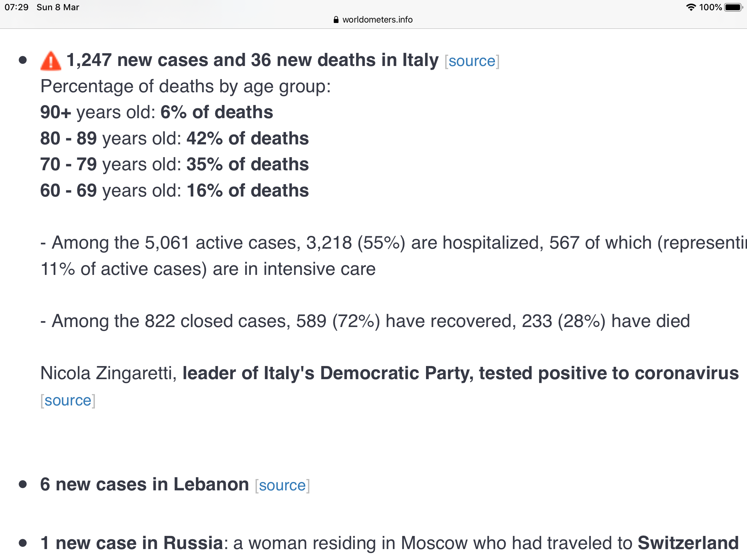Click the red warning icon beside Italy headline

pyautogui.click(x=51, y=61)
